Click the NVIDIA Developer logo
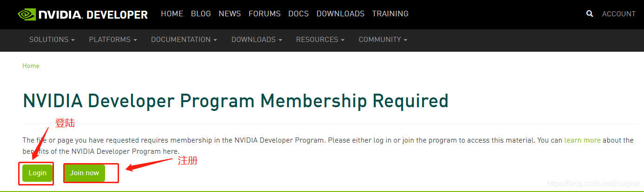This screenshot has width=644, height=192. tap(83, 14)
